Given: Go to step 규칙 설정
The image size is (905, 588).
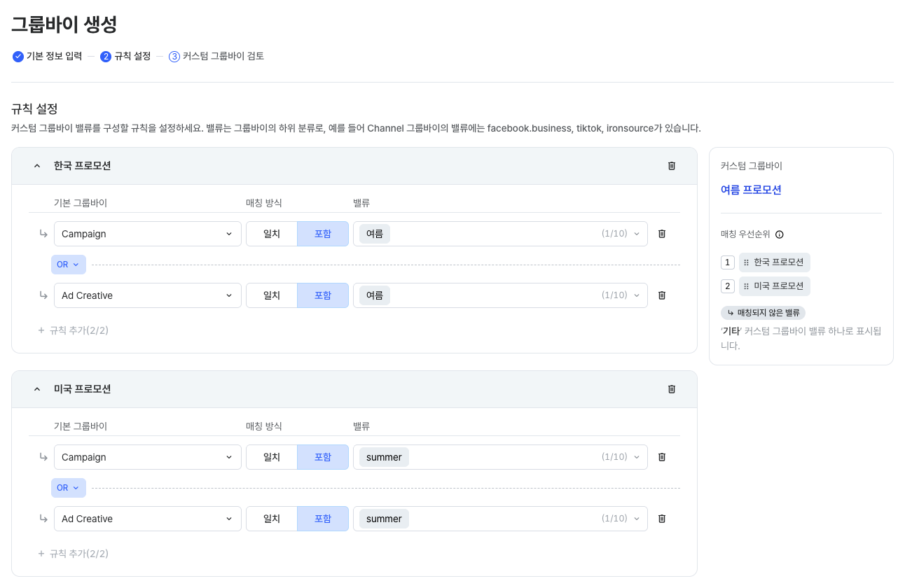Looking at the screenshot, I should [126, 56].
